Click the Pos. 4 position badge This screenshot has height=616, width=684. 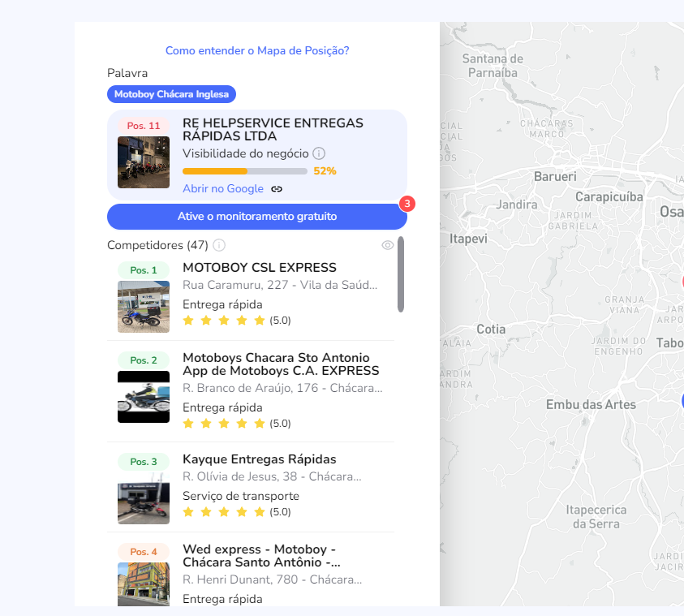click(144, 552)
